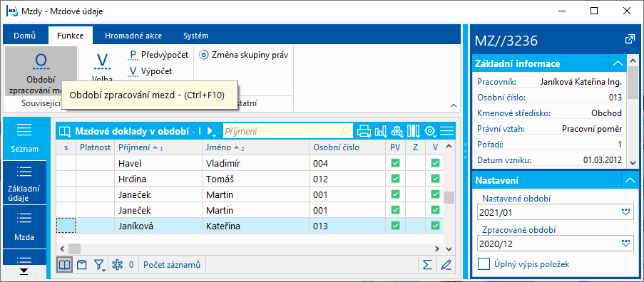Open the Zpracované období dropdown
Image resolution: width=644 pixels, height=282 pixels.
625,244
